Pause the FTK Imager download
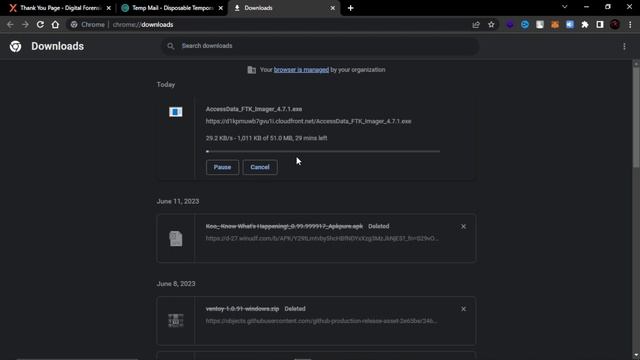 [222, 167]
